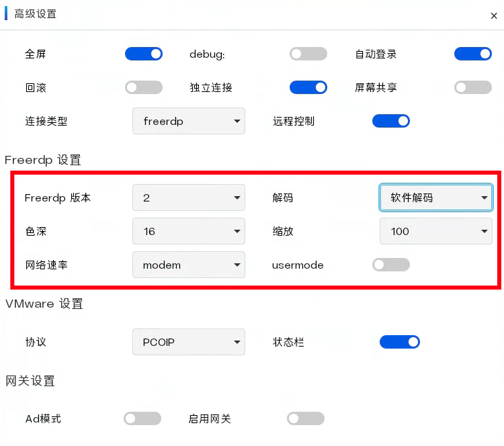Expand the 网络速率 modem dropdown

(x=189, y=265)
